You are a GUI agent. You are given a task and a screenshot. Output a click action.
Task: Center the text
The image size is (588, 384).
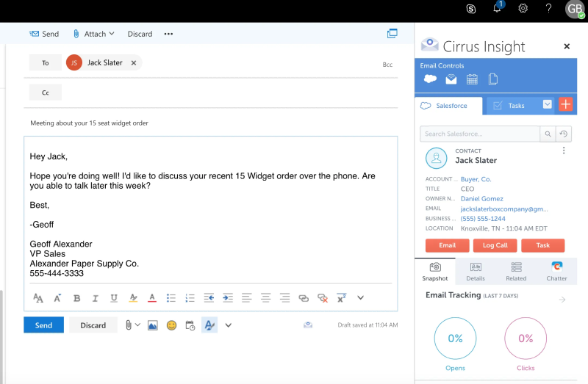pos(265,298)
